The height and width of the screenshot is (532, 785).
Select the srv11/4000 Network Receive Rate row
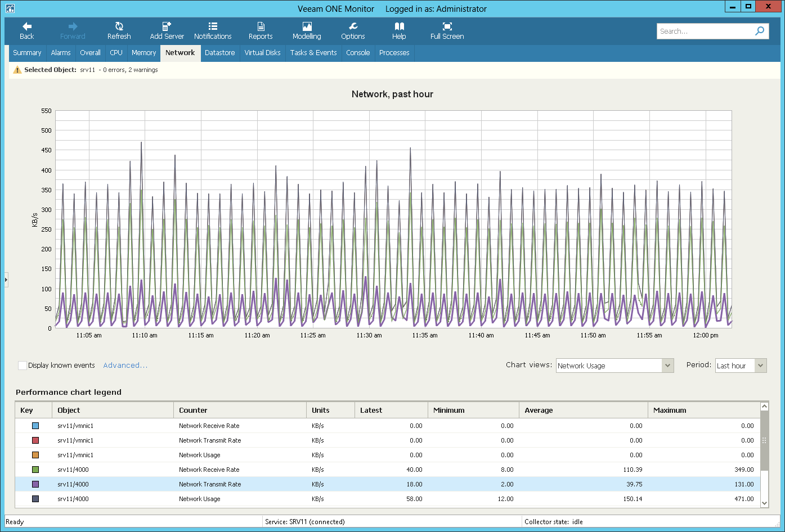coord(388,470)
